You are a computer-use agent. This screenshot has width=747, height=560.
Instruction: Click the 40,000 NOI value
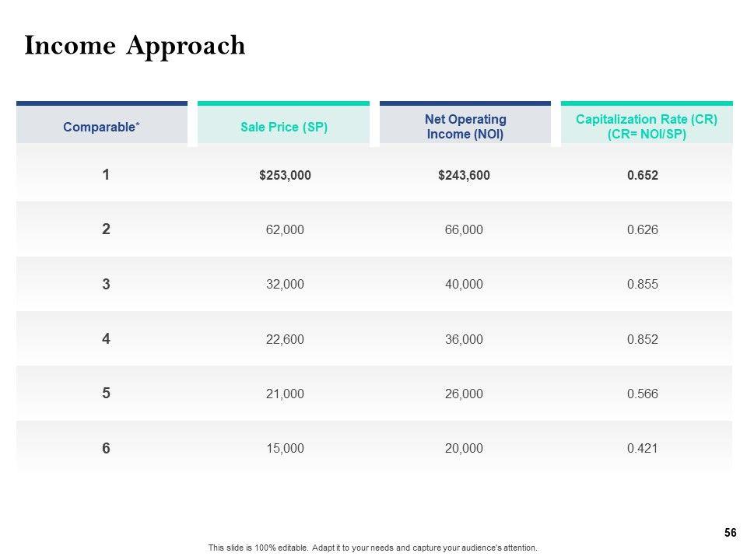tap(465, 285)
